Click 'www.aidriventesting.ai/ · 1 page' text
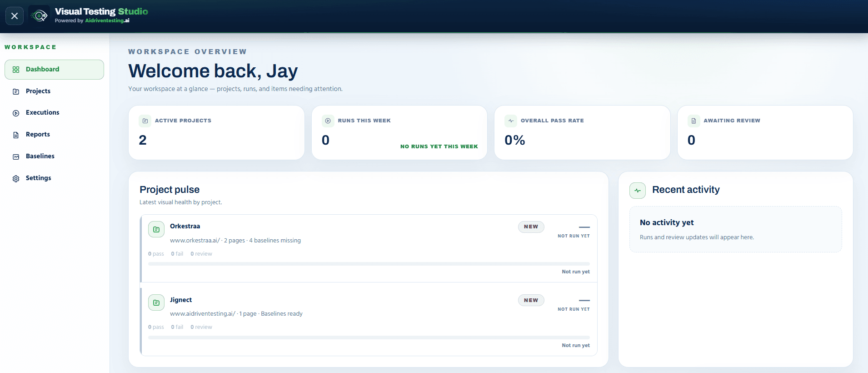The image size is (868, 373). pos(213,313)
